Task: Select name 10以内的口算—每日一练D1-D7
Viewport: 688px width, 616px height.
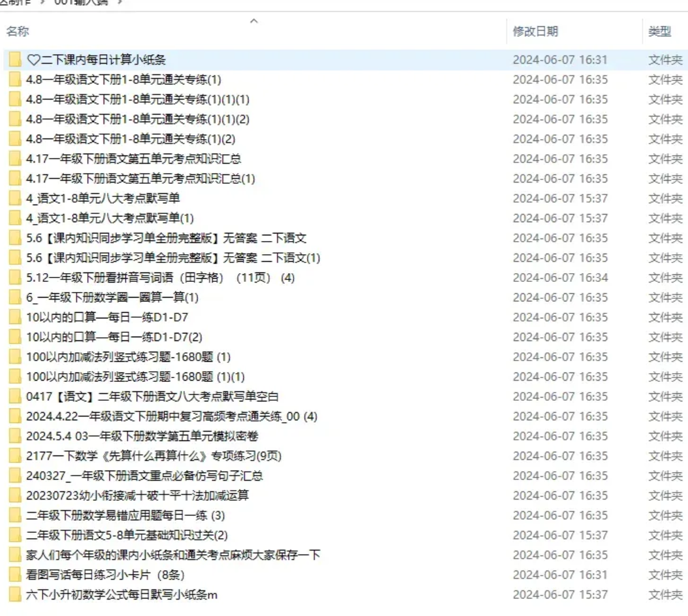Action: tap(107, 317)
